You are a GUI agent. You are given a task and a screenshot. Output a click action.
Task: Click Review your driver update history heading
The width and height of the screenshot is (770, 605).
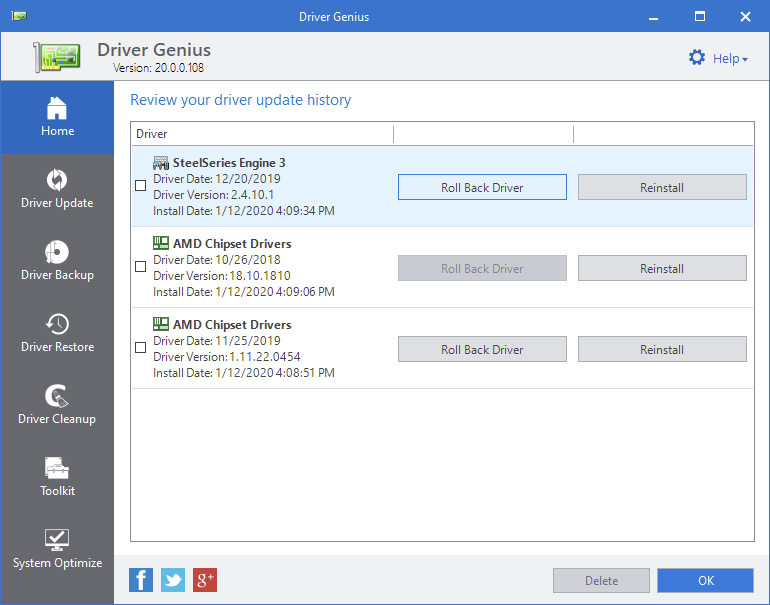pyautogui.click(x=241, y=100)
